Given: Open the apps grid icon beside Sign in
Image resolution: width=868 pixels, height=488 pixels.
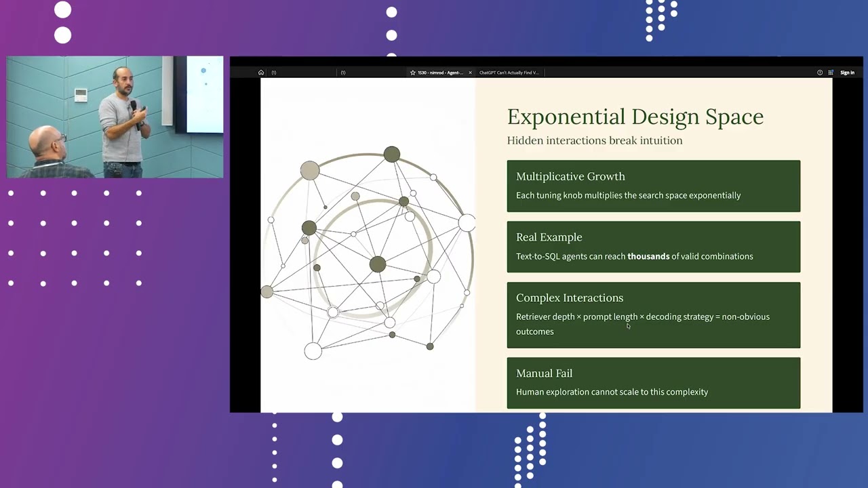Looking at the screenshot, I should (831, 73).
